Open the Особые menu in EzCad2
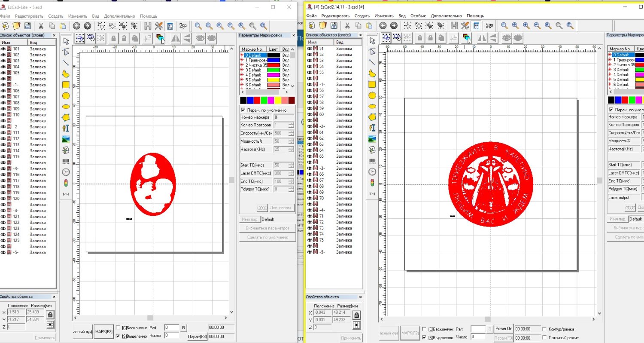 pos(418,16)
